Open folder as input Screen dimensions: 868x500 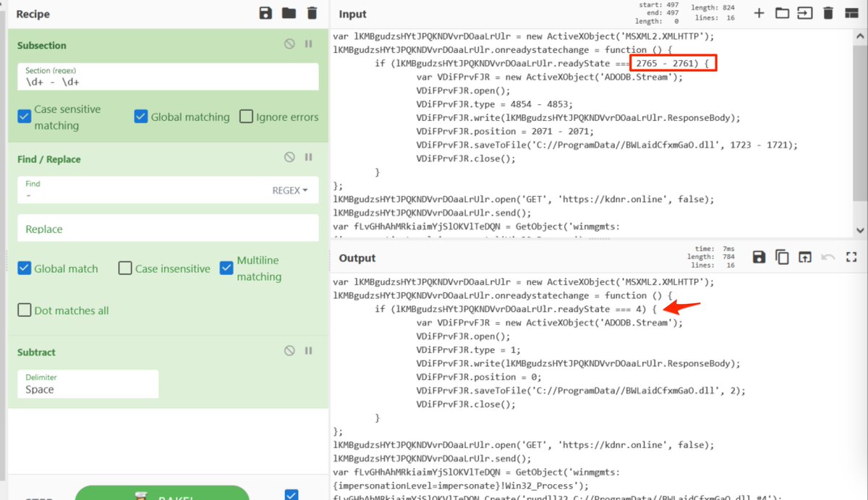click(x=782, y=13)
